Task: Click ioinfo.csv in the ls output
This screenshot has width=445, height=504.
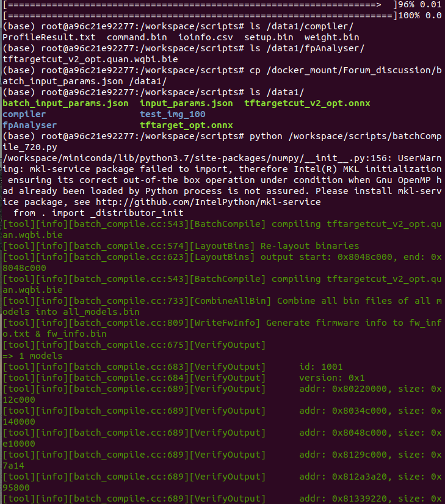Action: 206,37
